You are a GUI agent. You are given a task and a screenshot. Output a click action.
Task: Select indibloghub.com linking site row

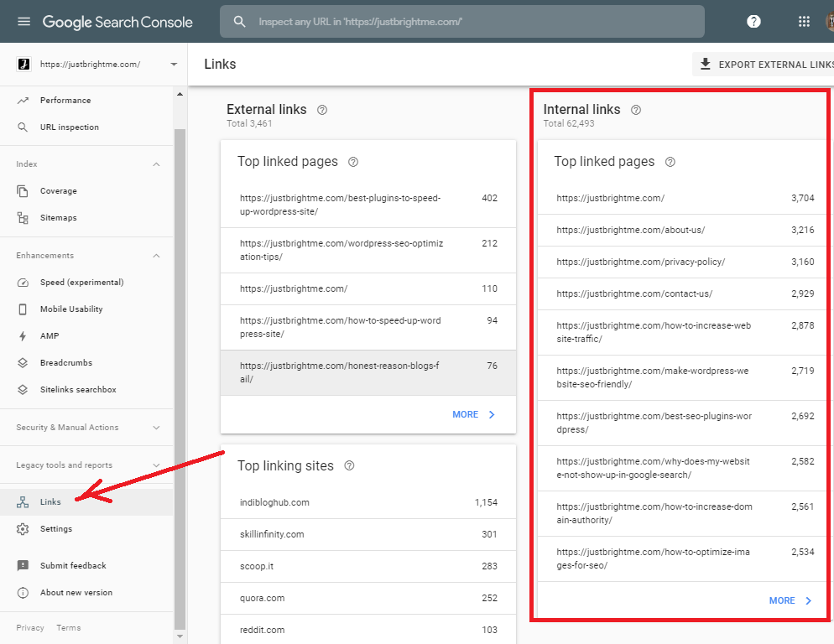(x=368, y=502)
